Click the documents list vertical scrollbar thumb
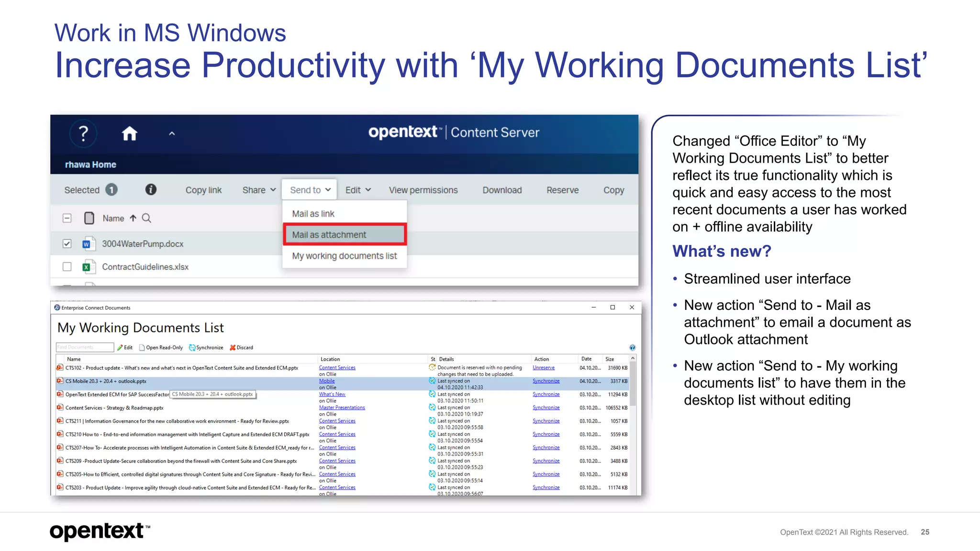980x551 pixels. 633,384
